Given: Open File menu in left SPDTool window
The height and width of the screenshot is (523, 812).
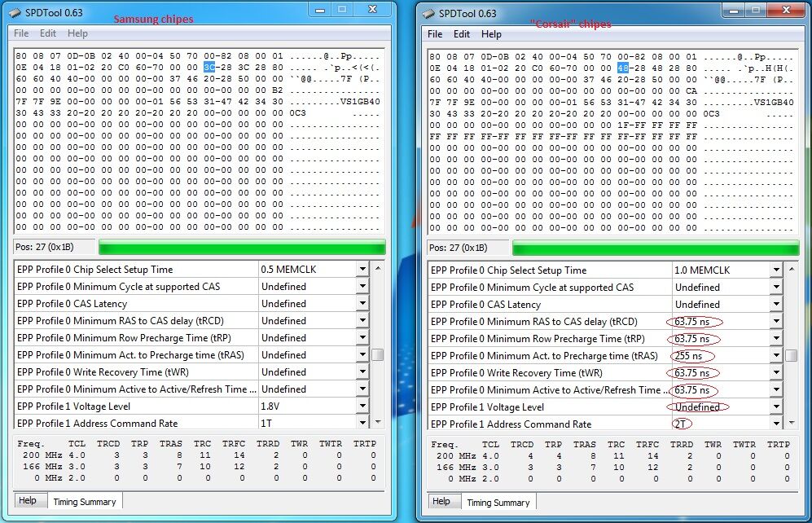Looking at the screenshot, I should 21,33.
